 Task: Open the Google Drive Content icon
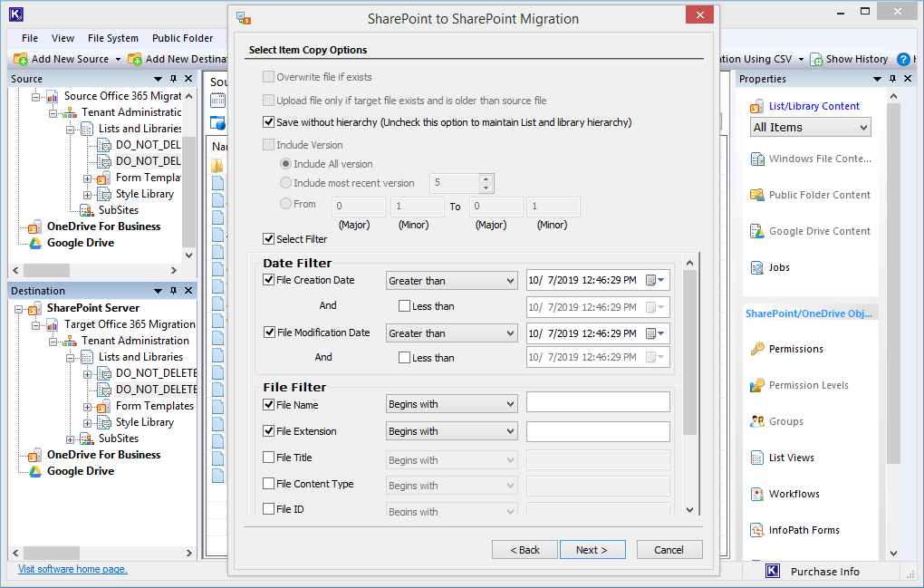click(x=756, y=232)
